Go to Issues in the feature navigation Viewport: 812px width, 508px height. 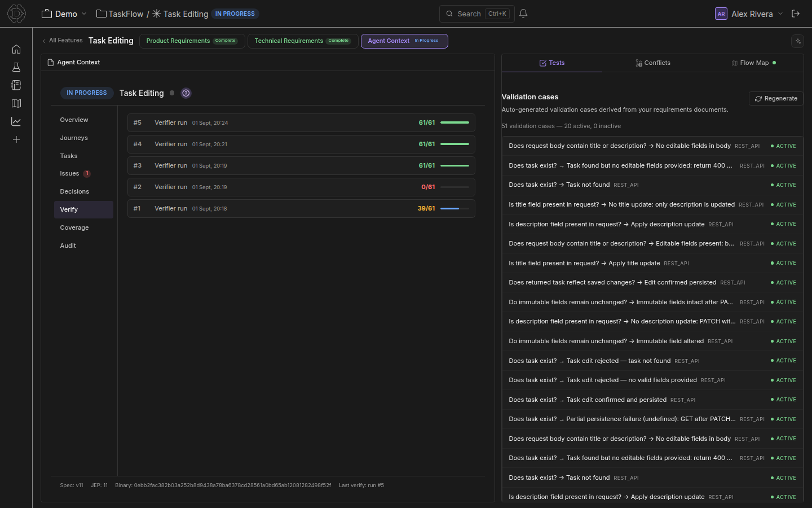(83, 173)
